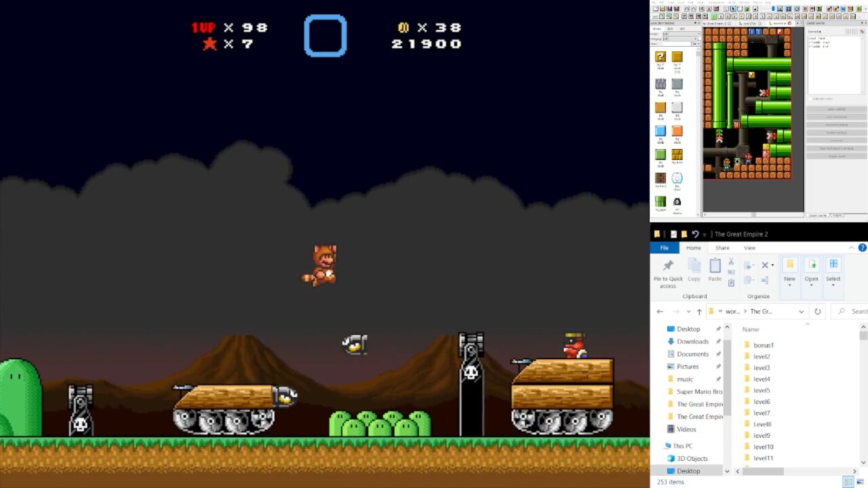This screenshot has width=868, height=488.
Task: Go up one folder with the up arrow
Action: (x=699, y=312)
